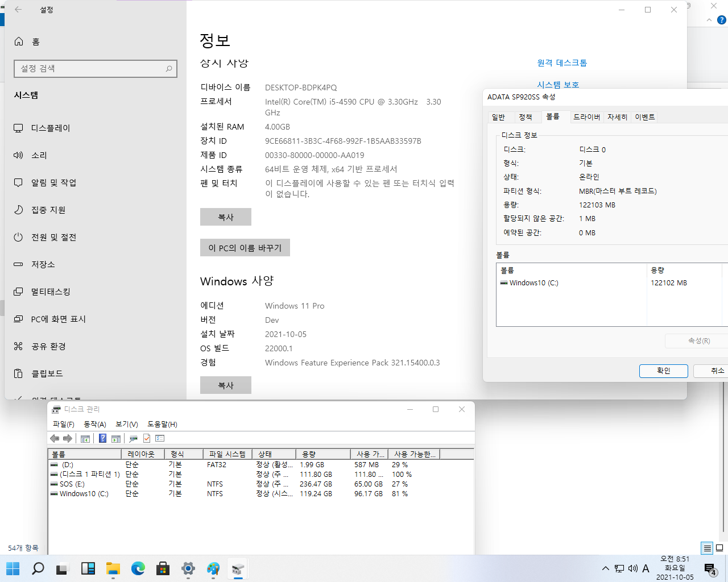Click the rescan disks toolbar icon
The width and height of the screenshot is (728, 582).
[134, 438]
